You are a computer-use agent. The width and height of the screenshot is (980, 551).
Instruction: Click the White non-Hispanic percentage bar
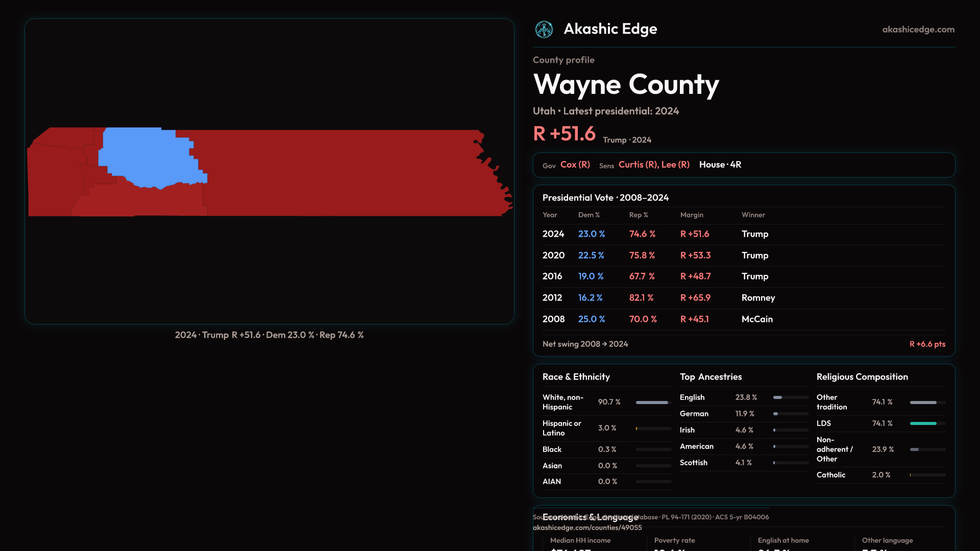pos(652,403)
